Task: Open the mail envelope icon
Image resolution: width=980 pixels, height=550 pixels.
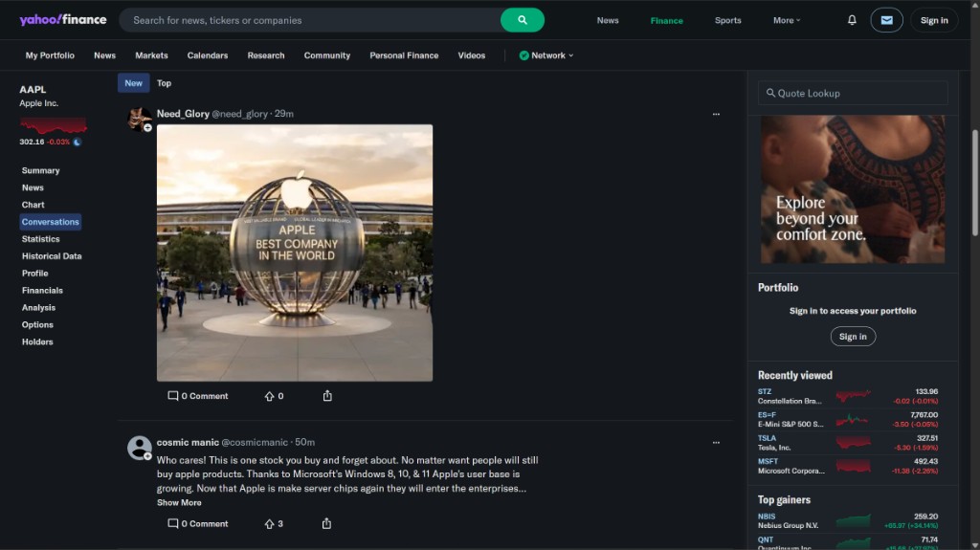Action: pos(886,20)
